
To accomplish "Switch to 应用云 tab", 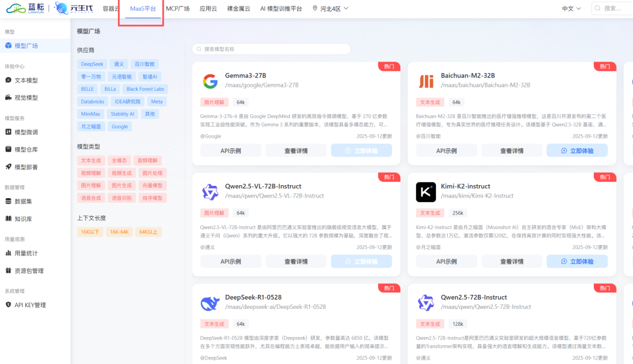I will coord(208,8).
